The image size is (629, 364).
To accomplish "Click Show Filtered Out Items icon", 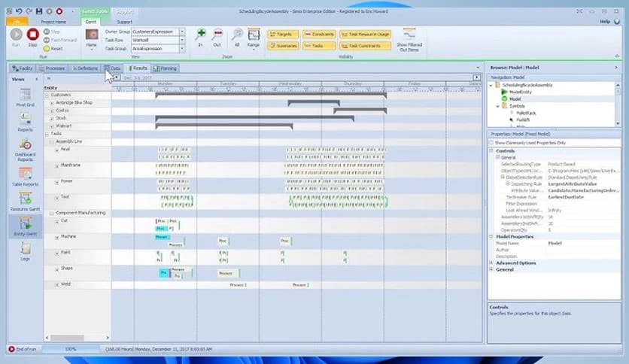I will coord(409,35).
